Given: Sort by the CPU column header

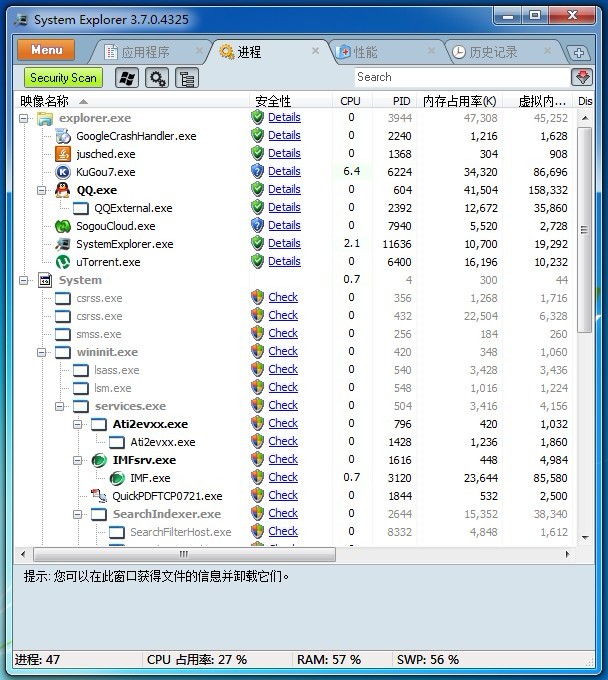Looking at the screenshot, I should [352, 101].
